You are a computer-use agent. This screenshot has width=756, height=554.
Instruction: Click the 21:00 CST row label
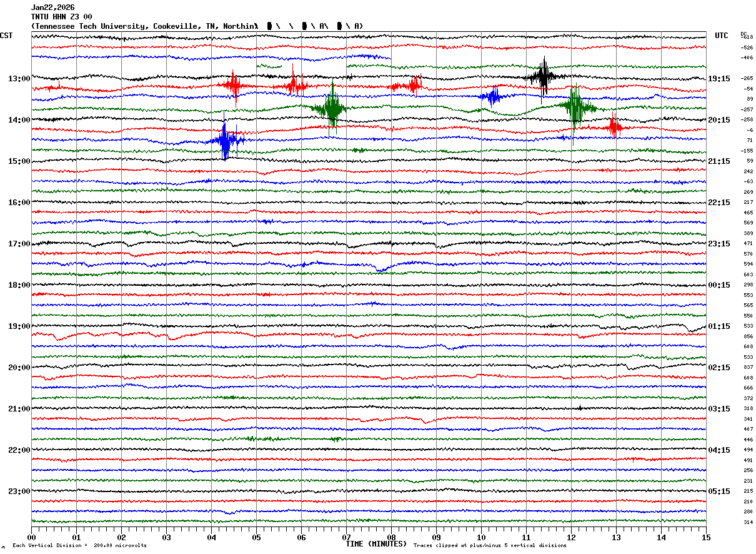point(19,409)
